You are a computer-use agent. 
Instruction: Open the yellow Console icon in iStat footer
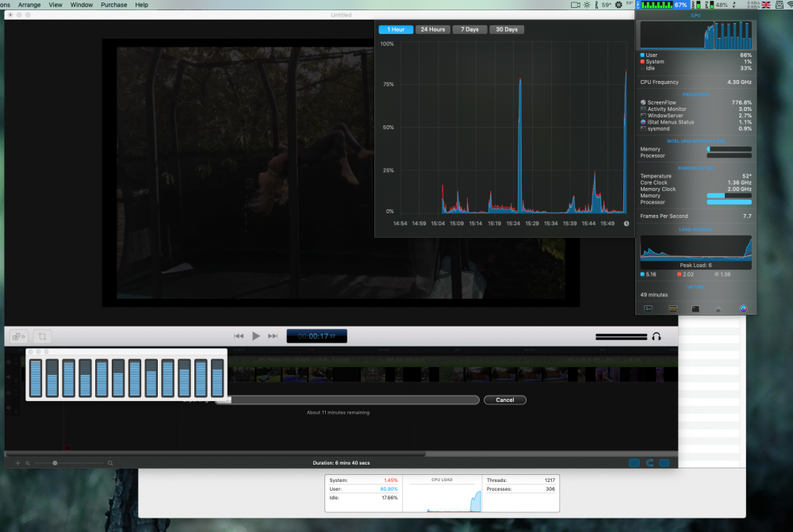672,308
